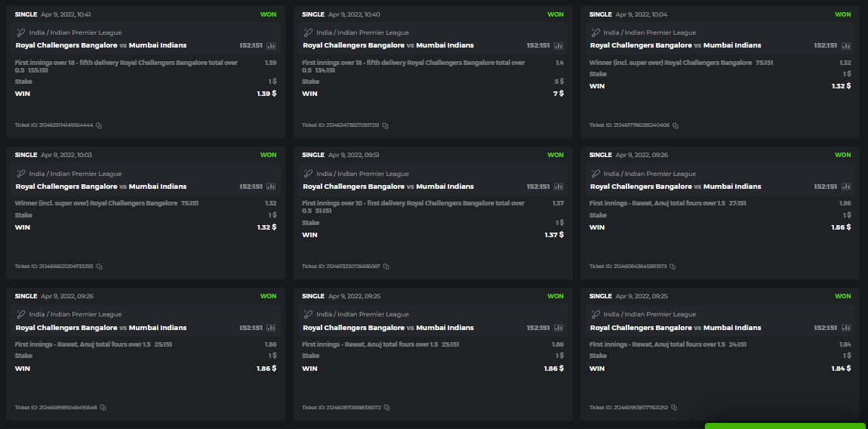Open match statistics icon on 10:04 bet
The image size is (868, 429).
845,45
